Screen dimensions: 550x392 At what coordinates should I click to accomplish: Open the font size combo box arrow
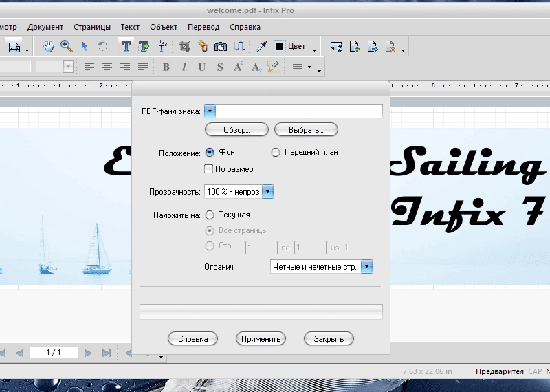pyautogui.click(x=68, y=66)
